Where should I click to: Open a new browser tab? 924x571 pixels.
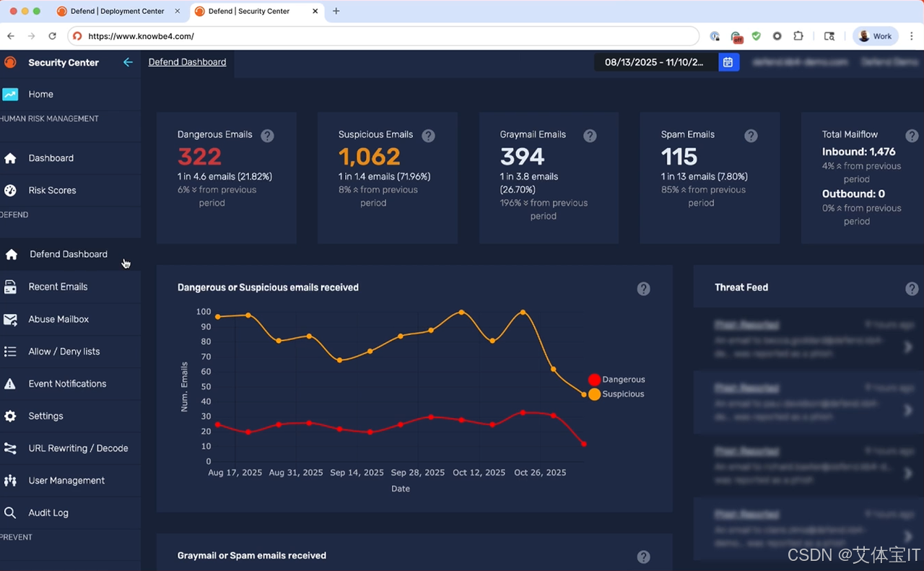coord(336,11)
